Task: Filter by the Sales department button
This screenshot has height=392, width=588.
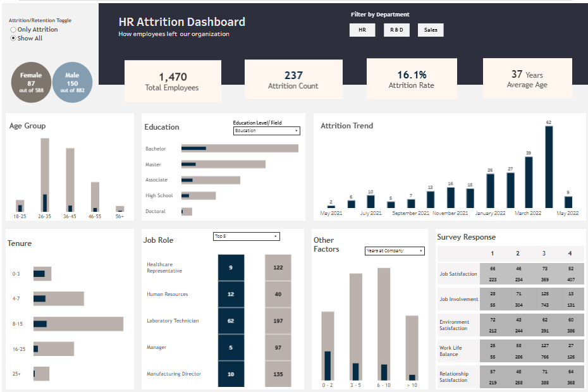Action: [x=430, y=30]
